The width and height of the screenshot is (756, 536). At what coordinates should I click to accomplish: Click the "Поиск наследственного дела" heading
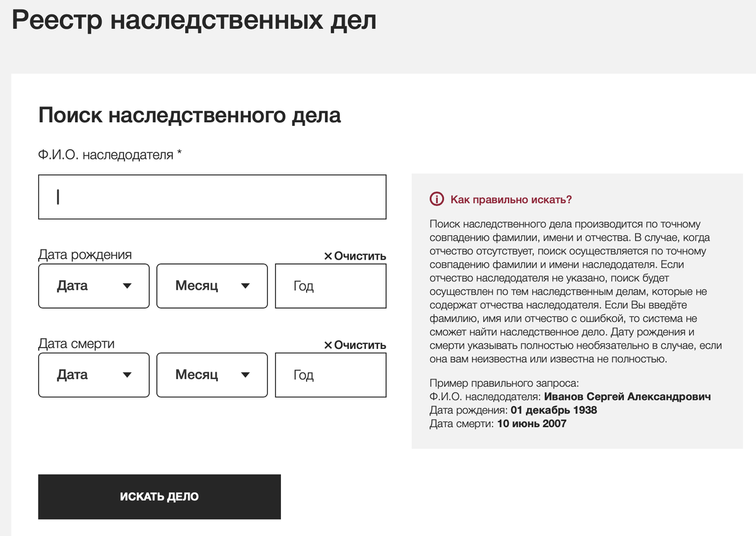click(x=189, y=115)
